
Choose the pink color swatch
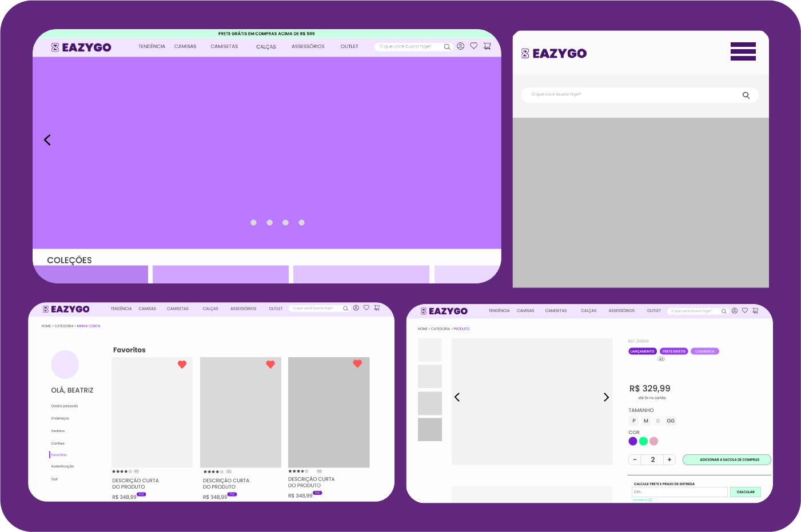coord(653,441)
